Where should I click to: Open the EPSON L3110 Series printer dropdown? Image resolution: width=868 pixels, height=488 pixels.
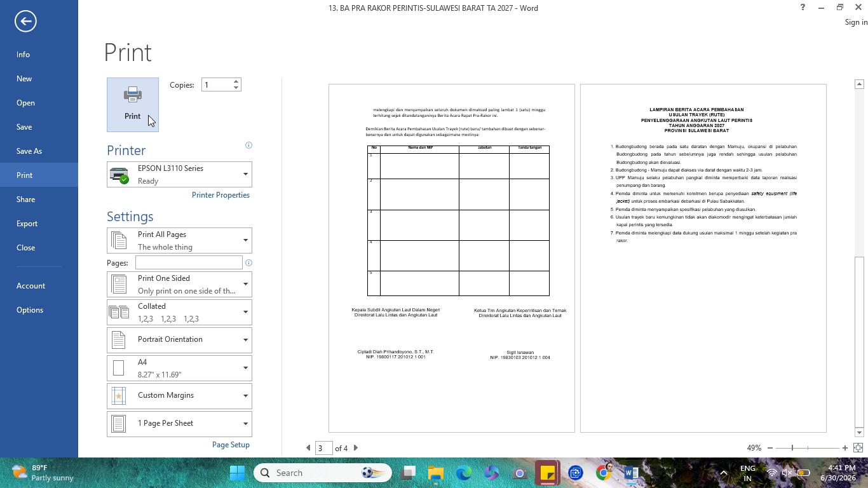click(179, 174)
